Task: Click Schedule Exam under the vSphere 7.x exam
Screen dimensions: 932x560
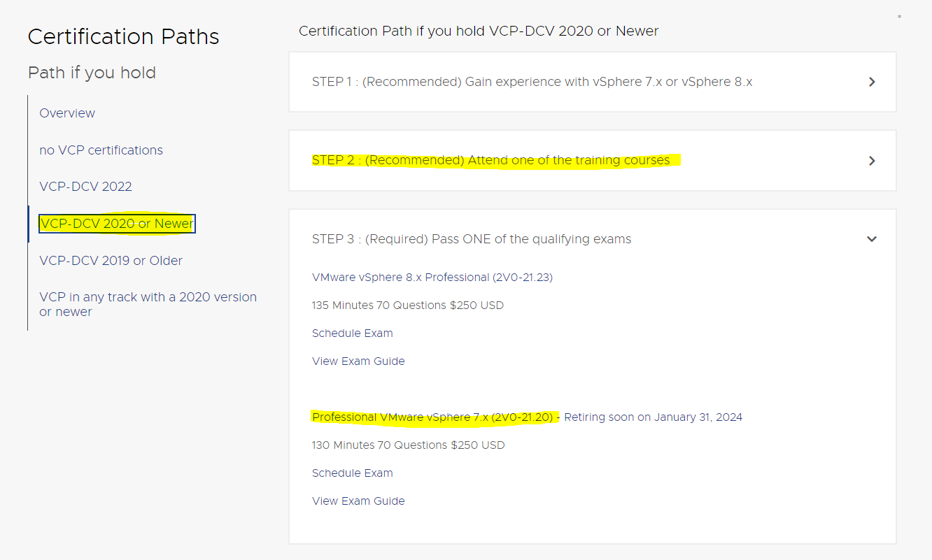Action: click(x=353, y=473)
